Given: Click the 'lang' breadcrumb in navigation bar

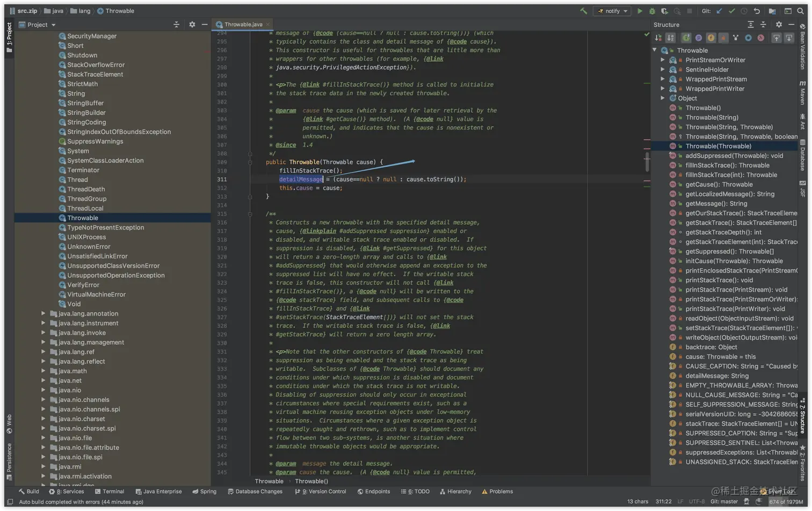Looking at the screenshot, I should click(x=81, y=11).
